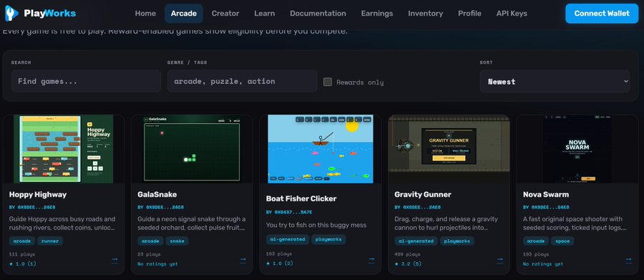This screenshot has width=644, height=280.
Task: Click the Gravity Gunner description text
Action: tap(447, 223)
